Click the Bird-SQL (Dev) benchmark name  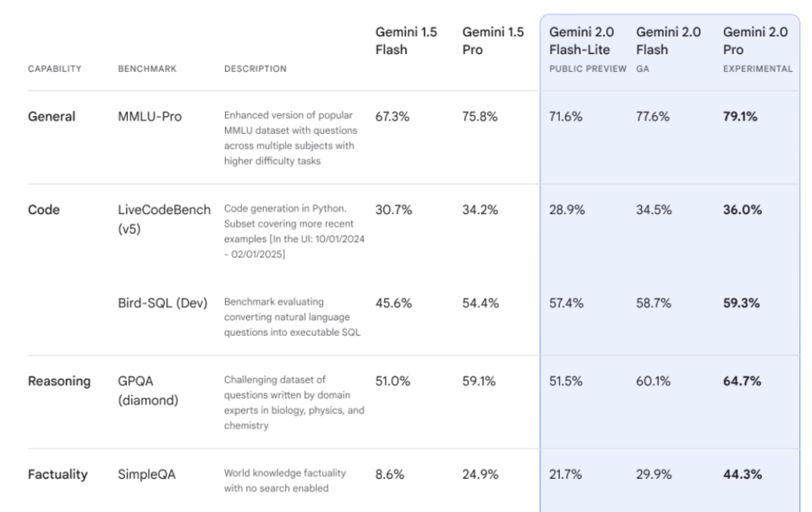162,303
